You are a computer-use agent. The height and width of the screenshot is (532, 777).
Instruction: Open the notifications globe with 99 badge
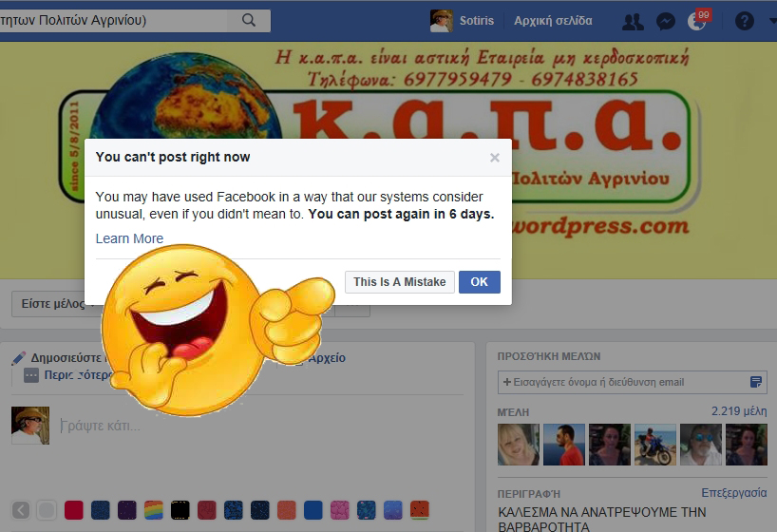698,21
